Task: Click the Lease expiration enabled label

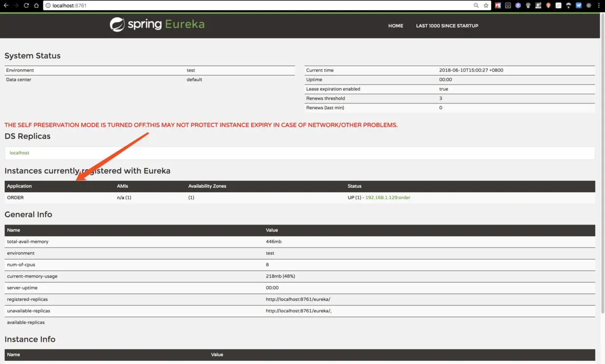Action: click(333, 89)
